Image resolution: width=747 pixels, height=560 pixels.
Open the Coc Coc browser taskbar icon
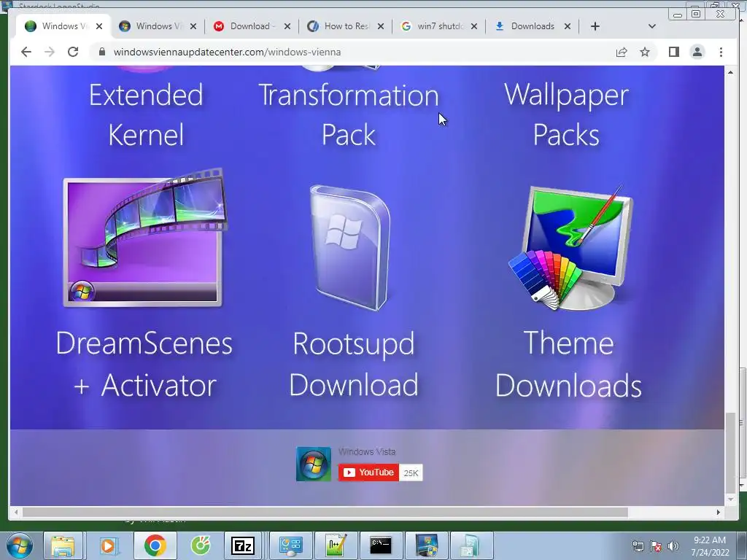[x=201, y=545]
